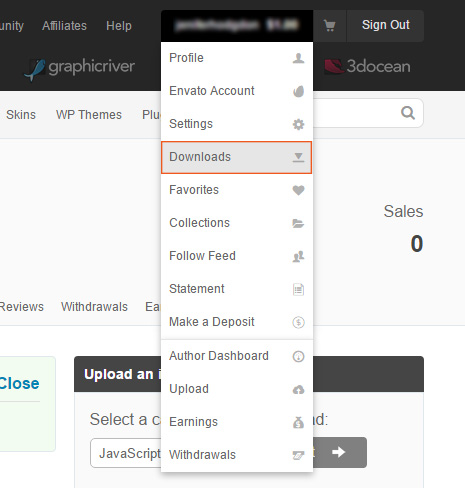
Task: Expand the blurred username account dropdown
Action: click(x=237, y=26)
